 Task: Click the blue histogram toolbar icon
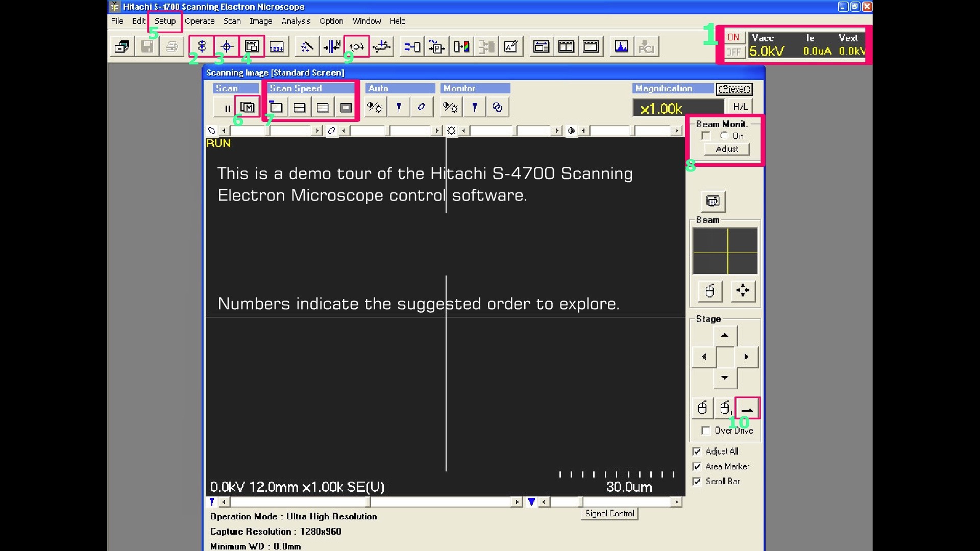click(x=621, y=47)
